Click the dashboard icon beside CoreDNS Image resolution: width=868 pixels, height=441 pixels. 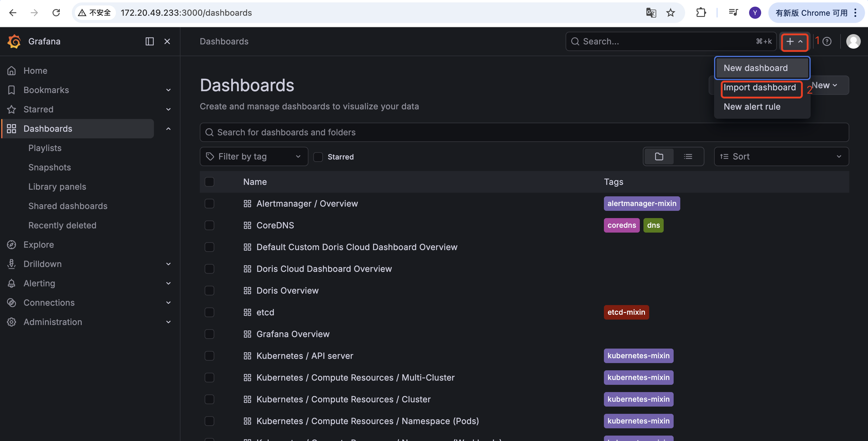click(x=247, y=225)
